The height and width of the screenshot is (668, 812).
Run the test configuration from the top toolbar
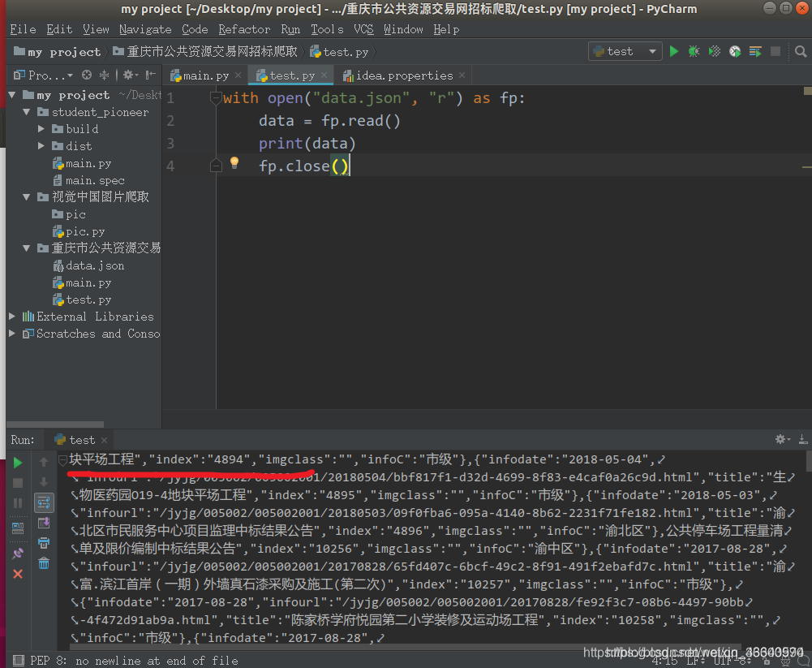[674, 51]
